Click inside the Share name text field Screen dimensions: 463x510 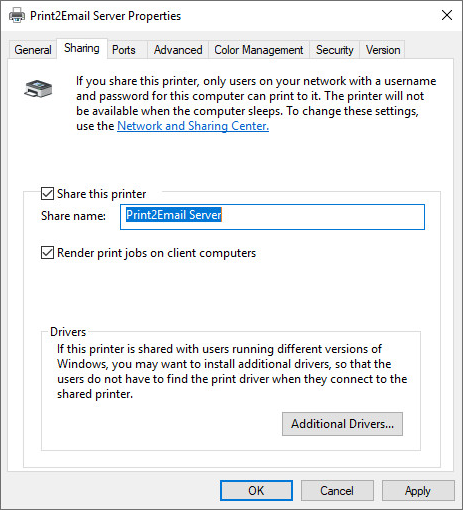(x=272, y=217)
